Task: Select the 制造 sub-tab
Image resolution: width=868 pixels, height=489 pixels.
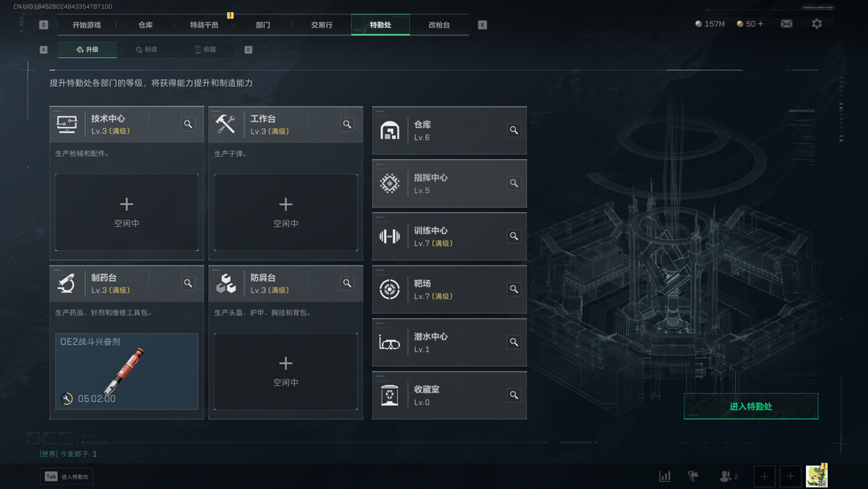Action: tap(147, 49)
